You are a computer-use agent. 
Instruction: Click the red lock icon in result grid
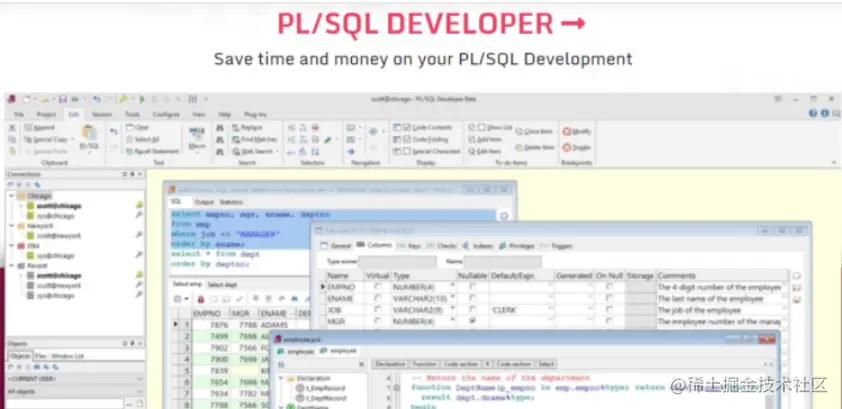point(200,299)
